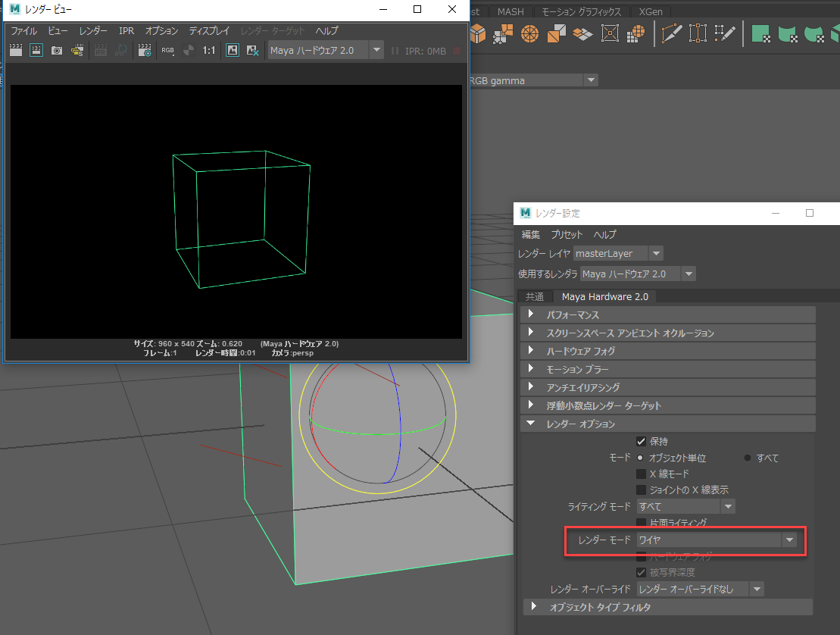840x635 pixels.
Task: Click the render region icon in Render View
Action: click(x=36, y=50)
